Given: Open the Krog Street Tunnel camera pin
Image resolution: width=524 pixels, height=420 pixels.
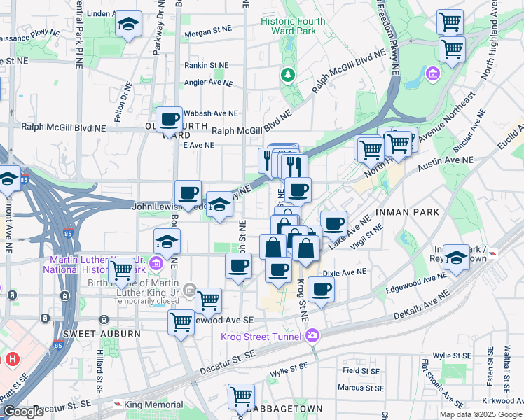Looking at the screenshot, I should [x=312, y=335].
